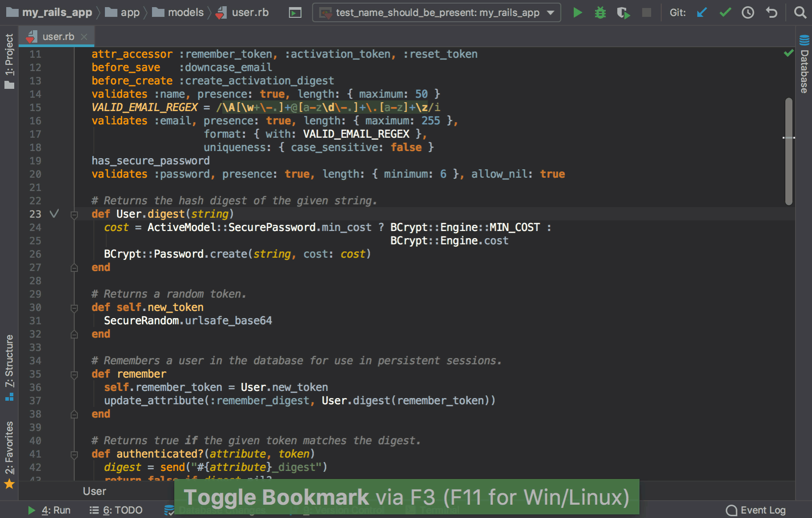Image resolution: width=812 pixels, height=518 pixels.
Task: Click the bookmark checkmark on line 23
Action: pos(54,214)
